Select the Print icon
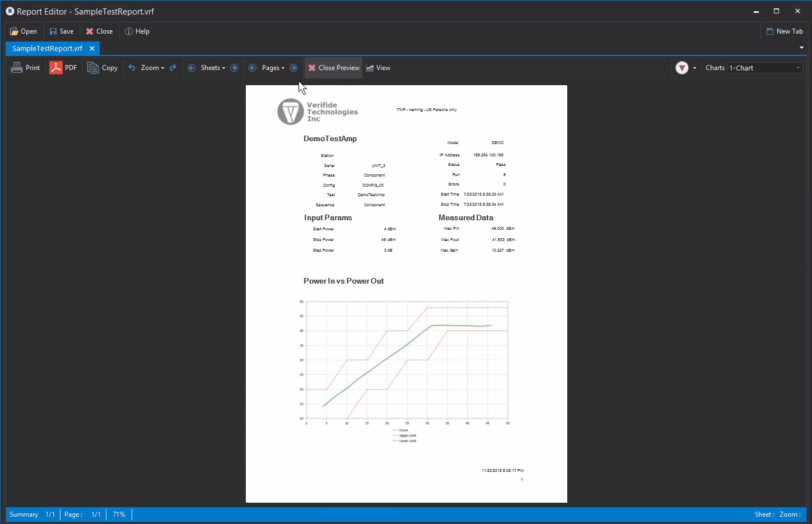The width and height of the screenshot is (812, 524). click(x=25, y=67)
